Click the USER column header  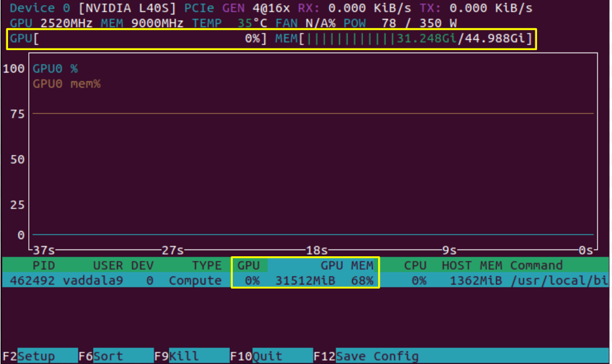(x=108, y=266)
